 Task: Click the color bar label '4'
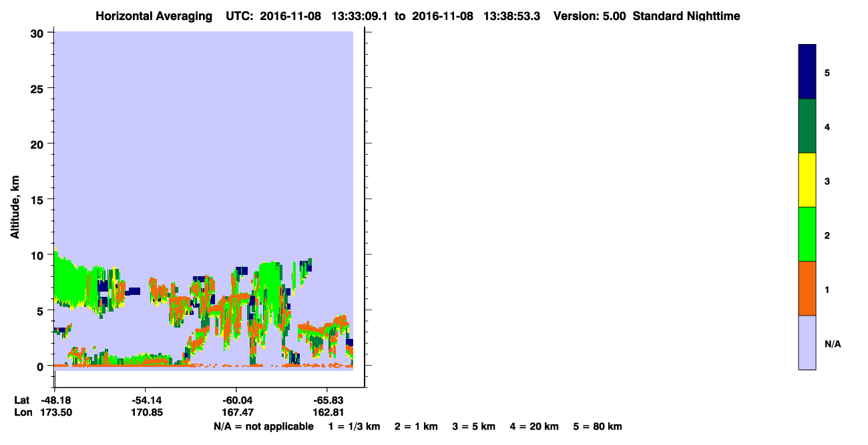[827, 127]
